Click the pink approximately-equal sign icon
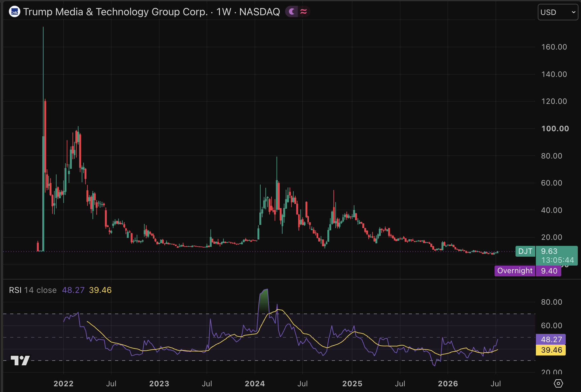This screenshot has height=392, width=581. point(304,12)
